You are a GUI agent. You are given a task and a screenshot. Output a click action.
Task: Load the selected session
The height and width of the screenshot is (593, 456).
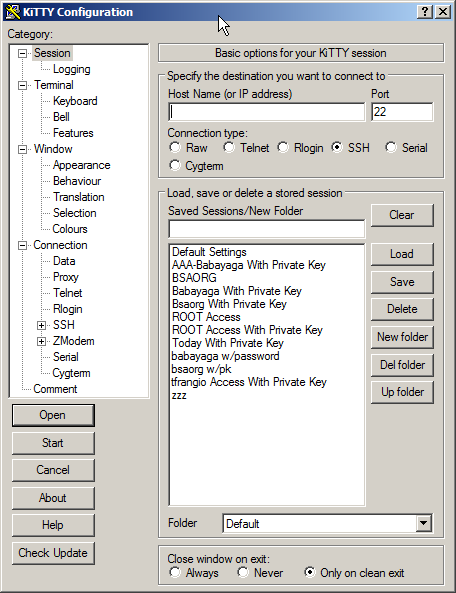coord(402,254)
